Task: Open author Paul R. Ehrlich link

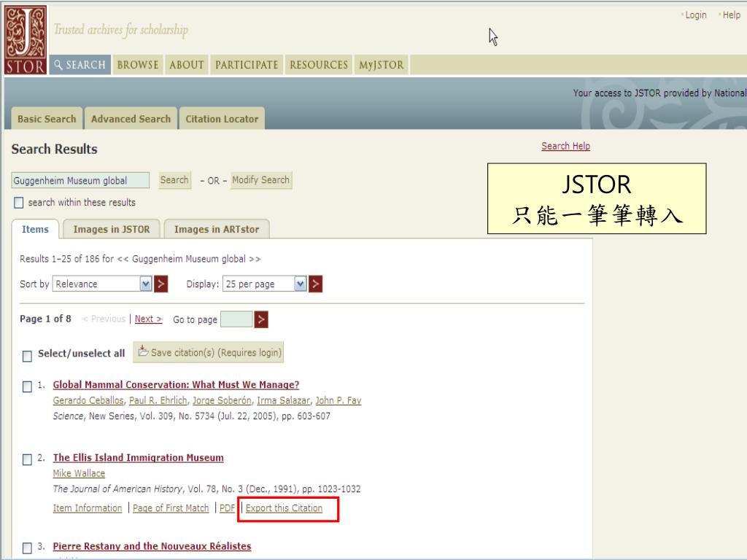Action: pyautogui.click(x=158, y=400)
